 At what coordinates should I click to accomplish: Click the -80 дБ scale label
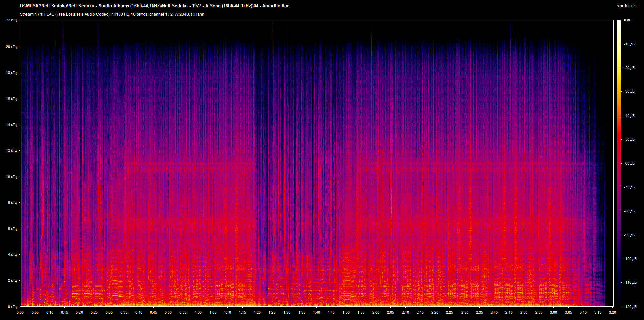(x=629, y=211)
